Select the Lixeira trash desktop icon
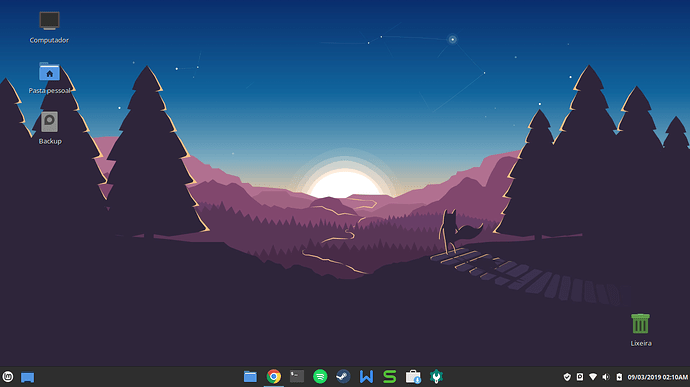690x387 pixels. click(x=641, y=330)
